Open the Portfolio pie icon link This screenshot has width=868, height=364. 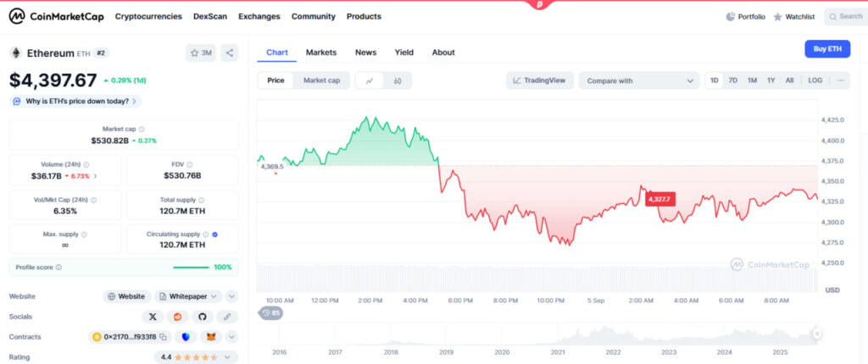(745, 17)
